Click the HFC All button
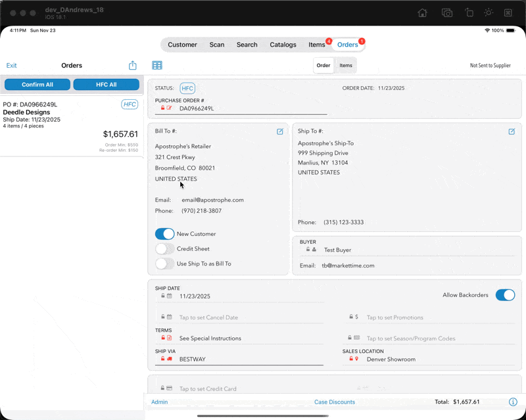Screen dimensions: 526x420 (x=106, y=85)
